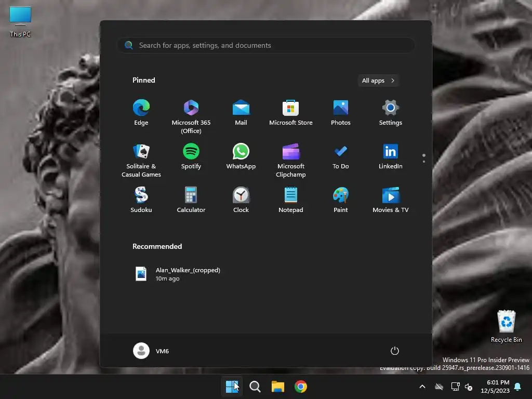Image resolution: width=532 pixels, height=399 pixels.
Task: Open Microsoft Store
Action: 291,113
